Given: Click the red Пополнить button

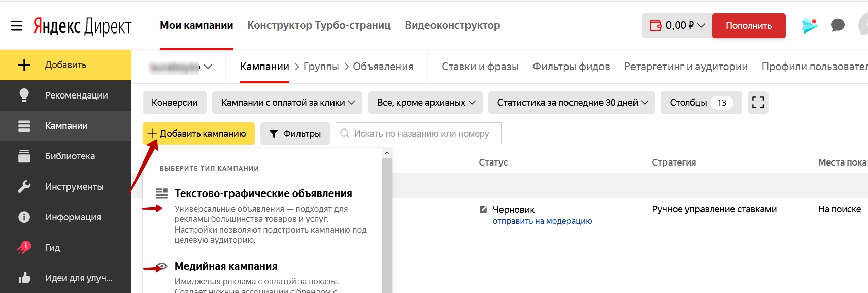Looking at the screenshot, I should pyautogui.click(x=749, y=25).
